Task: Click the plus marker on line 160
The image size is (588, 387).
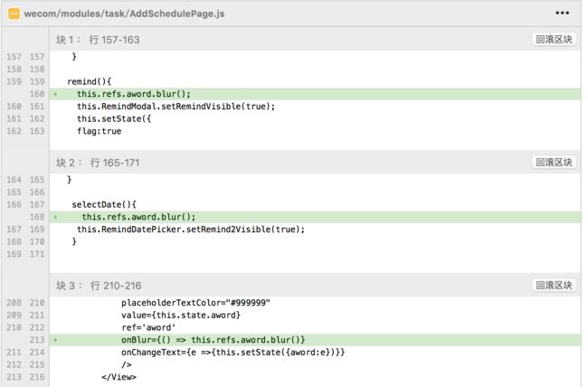Action: (x=55, y=94)
